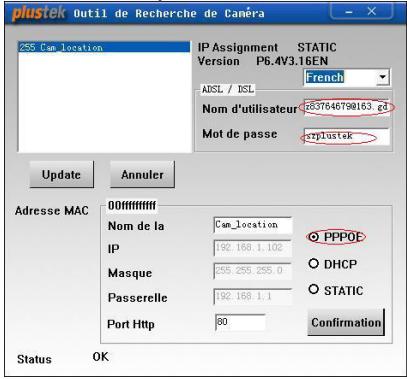Viewport: 407px width, 379px height.
Task: Focus the Mot de passe field
Action: [347, 137]
